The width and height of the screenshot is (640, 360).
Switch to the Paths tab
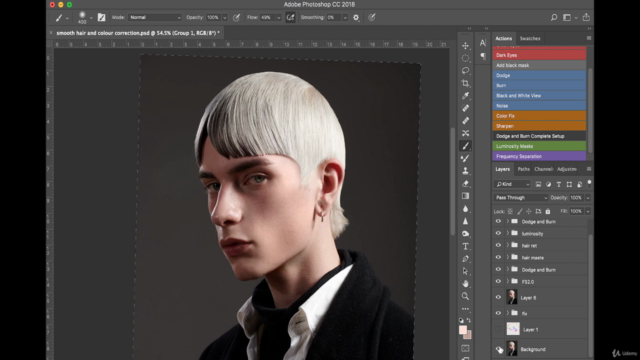pos(523,169)
